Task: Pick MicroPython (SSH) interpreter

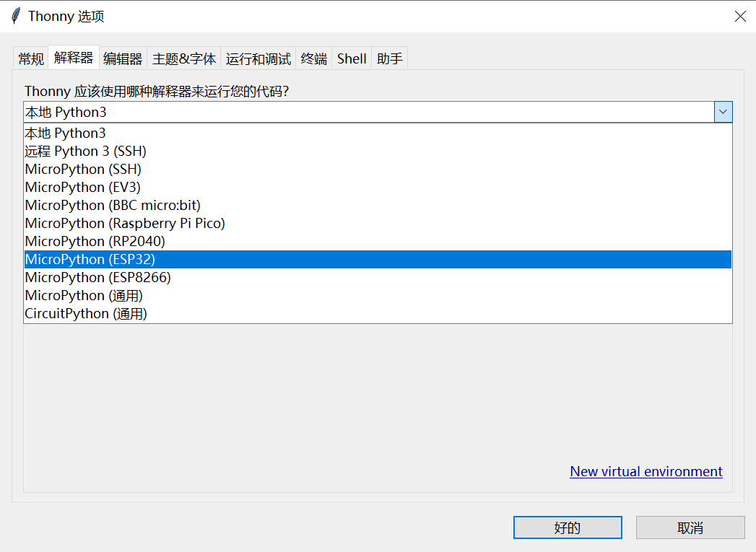Action: point(378,169)
